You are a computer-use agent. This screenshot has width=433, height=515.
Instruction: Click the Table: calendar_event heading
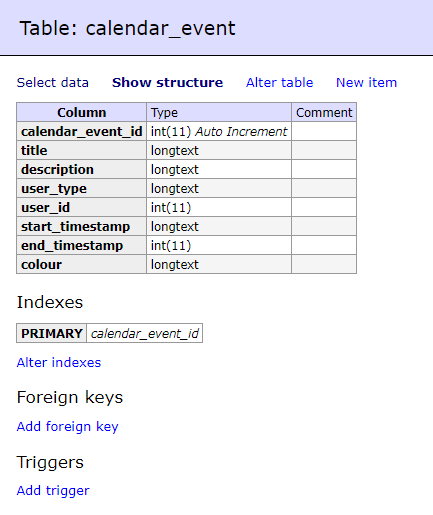coord(128,28)
